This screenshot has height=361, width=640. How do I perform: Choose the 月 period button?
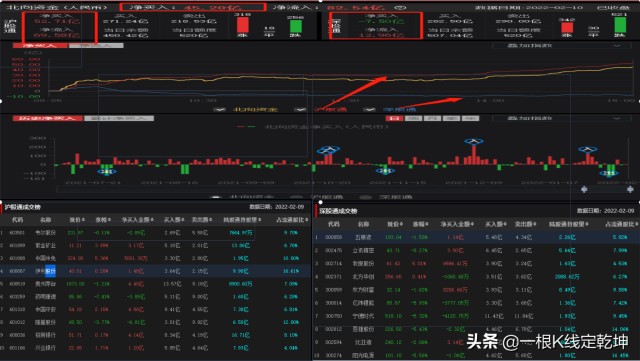click(433, 118)
